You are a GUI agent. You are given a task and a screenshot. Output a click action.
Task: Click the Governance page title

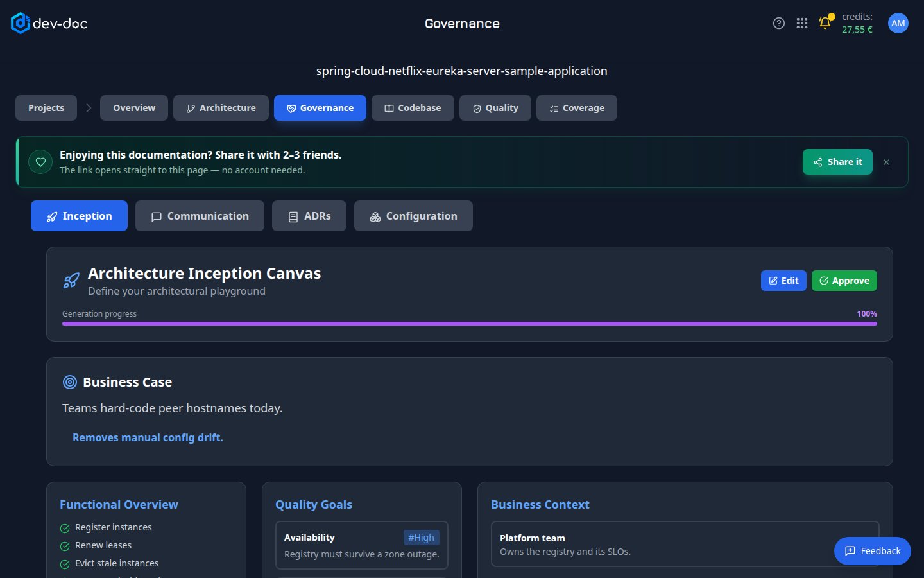[x=462, y=24]
